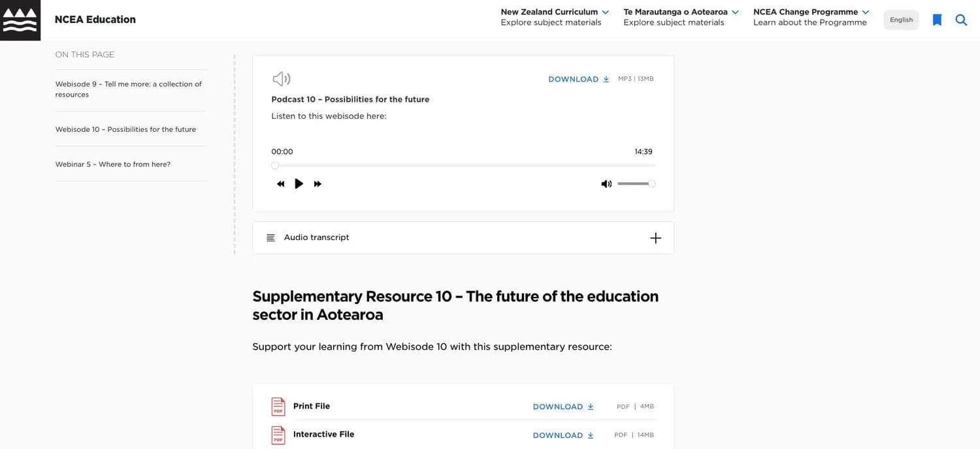Mute the audio player speaker icon
The width and height of the screenshot is (980, 449).
click(x=606, y=184)
